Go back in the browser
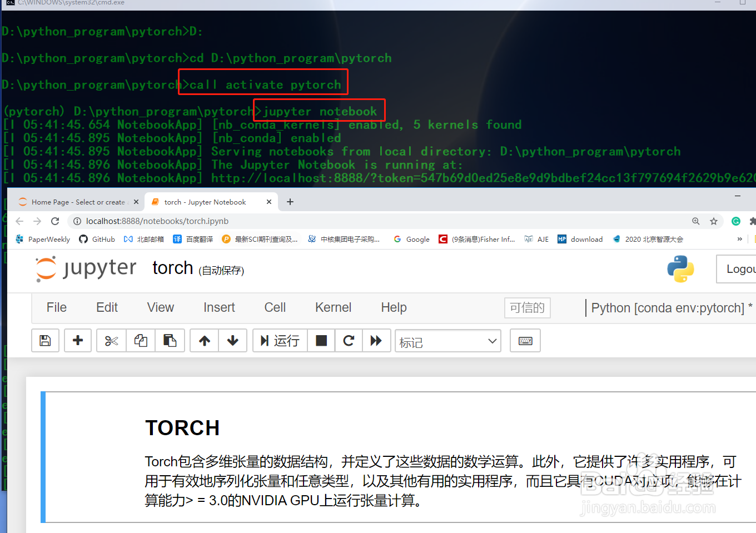Image resolution: width=756 pixels, height=533 pixels. point(19,221)
